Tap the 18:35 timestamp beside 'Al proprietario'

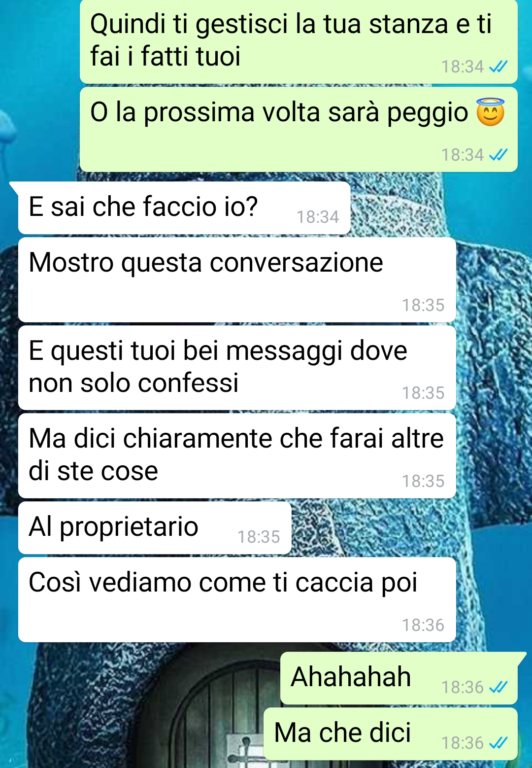click(259, 537)
